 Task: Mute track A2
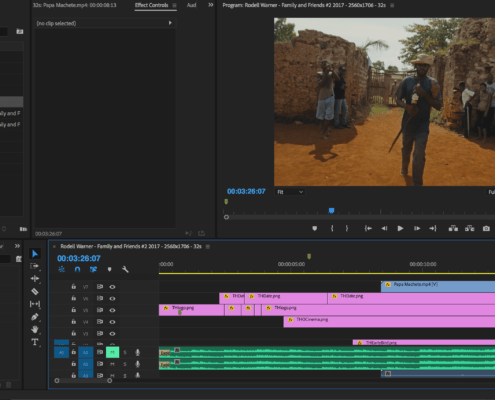(x=112, y=364)
